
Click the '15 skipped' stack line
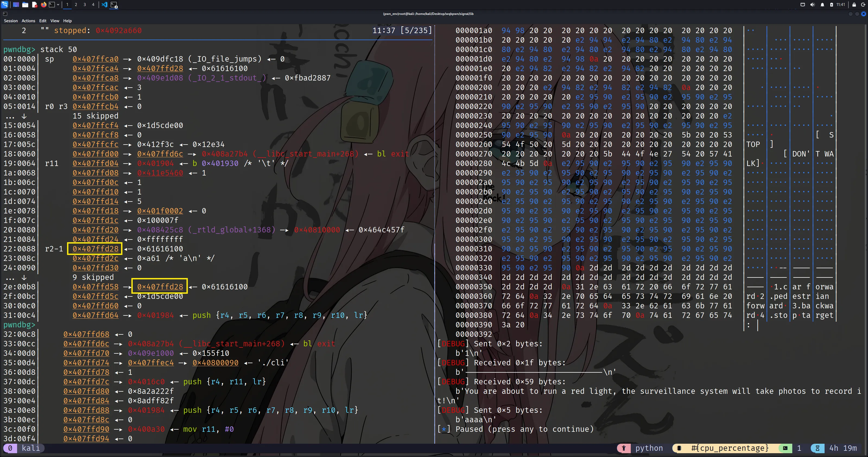pos(95,116)
